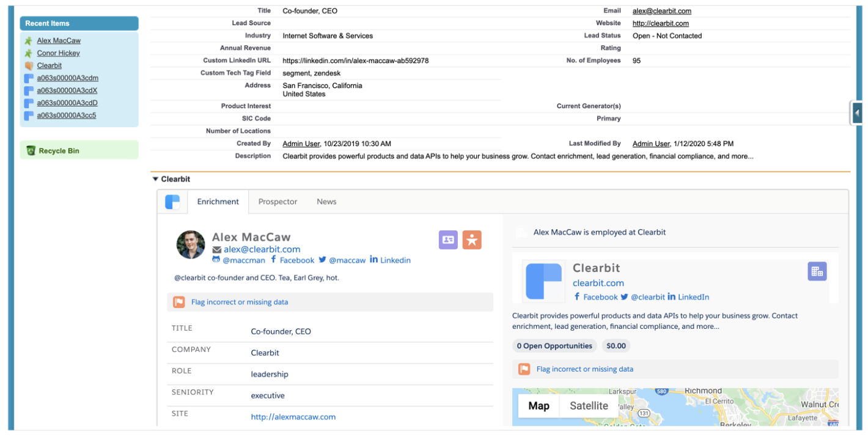The width and height of the screenshot is (868, 445).
Task: Click the Twitter icon beside @clearbit
Action: [x=624, y=296]
